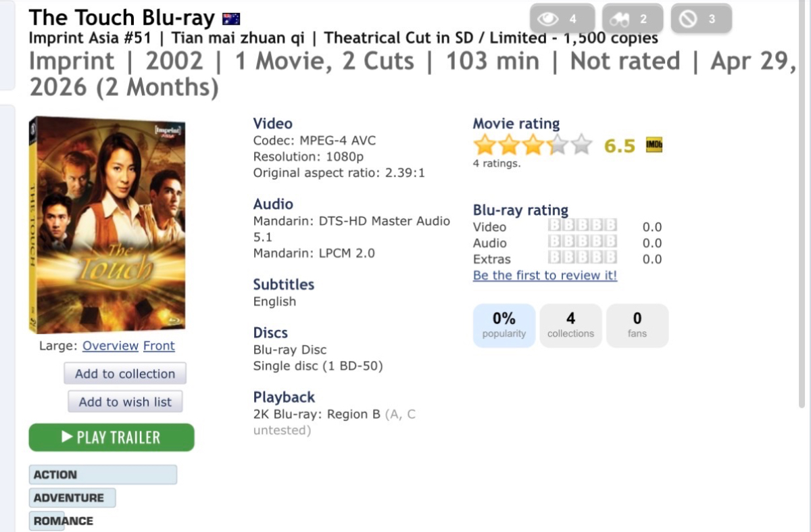This screenshot has width=811, height=532.
Task: Click the Video rating B icons
Action: point(582,226)
